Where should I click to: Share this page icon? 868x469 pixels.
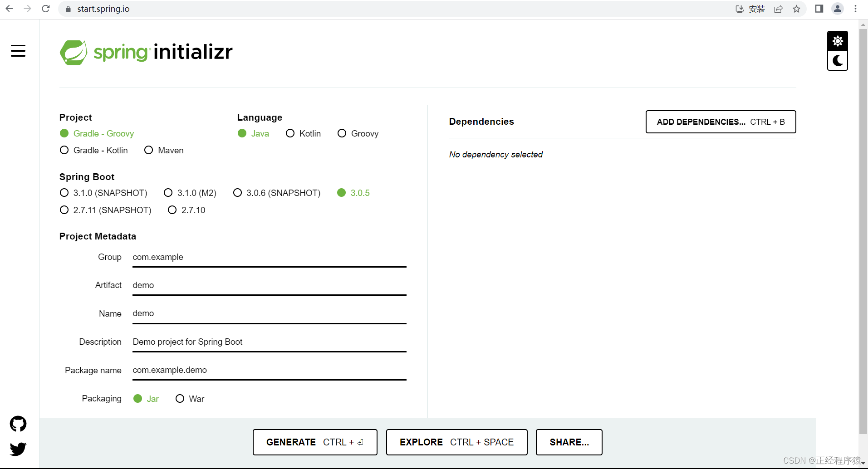click(x=779, y=9)
